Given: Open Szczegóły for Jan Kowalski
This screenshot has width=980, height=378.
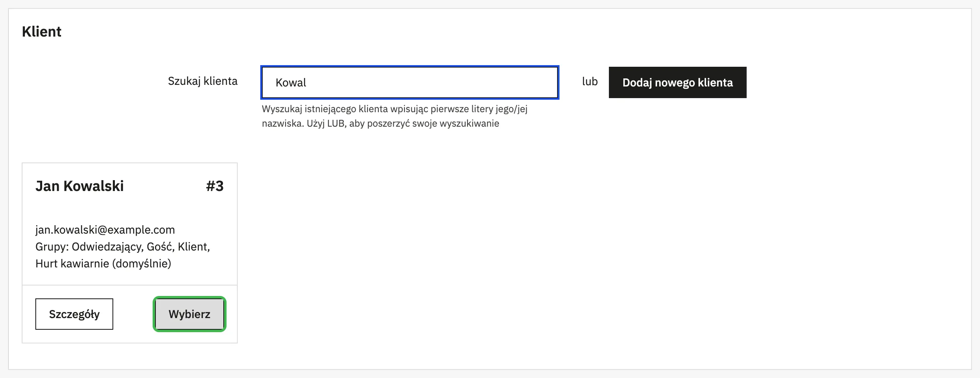Looking at the screenshot, I should (74, 314).
